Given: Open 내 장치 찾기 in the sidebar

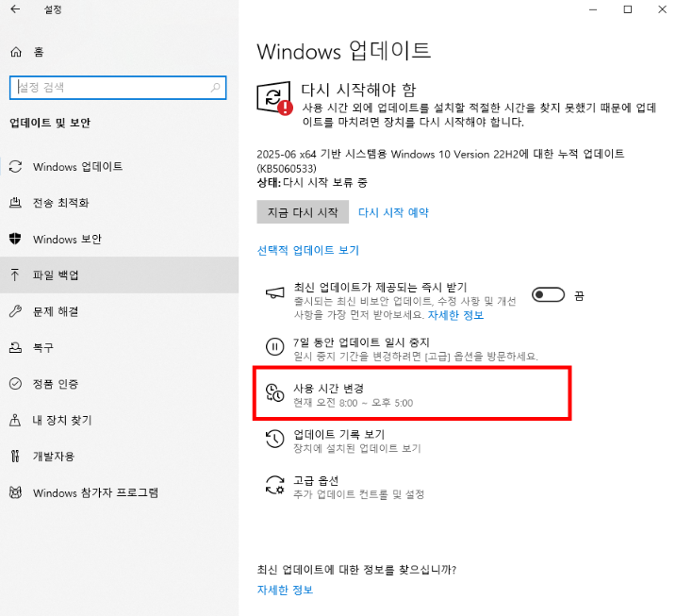Looking at the screenshot, I should [x=119, y=420].
